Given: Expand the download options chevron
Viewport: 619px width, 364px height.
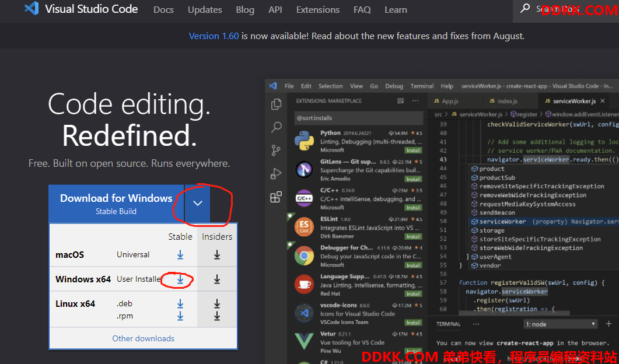Looking at the screenshot, I should pyautogui.click(x=197, y=204).
